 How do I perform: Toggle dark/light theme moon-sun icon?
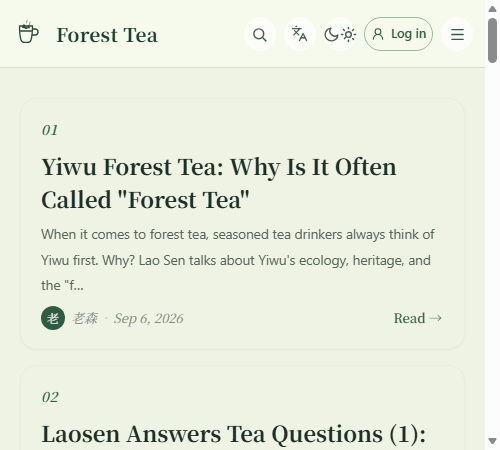pos(340,34)
